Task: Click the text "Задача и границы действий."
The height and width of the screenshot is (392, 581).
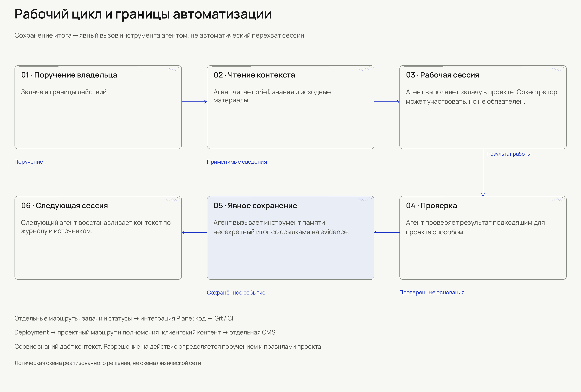Action: 64,92
